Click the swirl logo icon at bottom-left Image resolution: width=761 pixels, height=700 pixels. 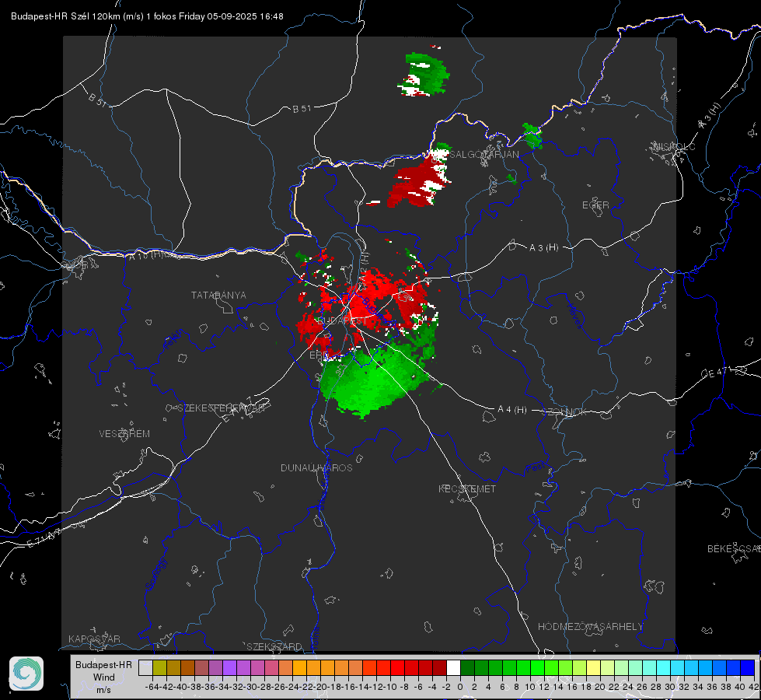pos(26,674)
